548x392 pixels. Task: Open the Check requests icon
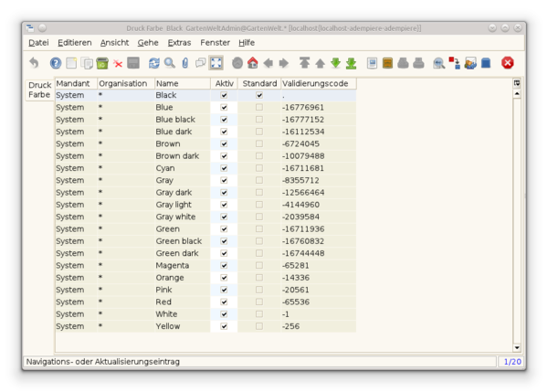[x=470, y=63]
